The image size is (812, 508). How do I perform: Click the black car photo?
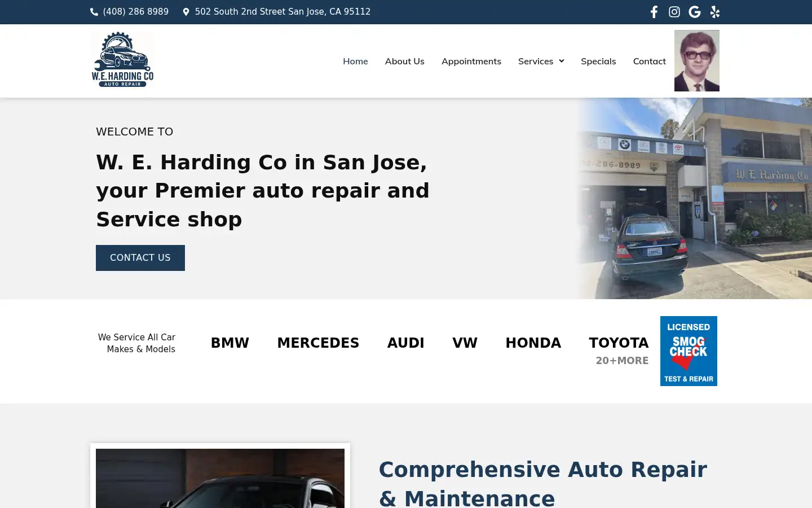click(220, 478)
